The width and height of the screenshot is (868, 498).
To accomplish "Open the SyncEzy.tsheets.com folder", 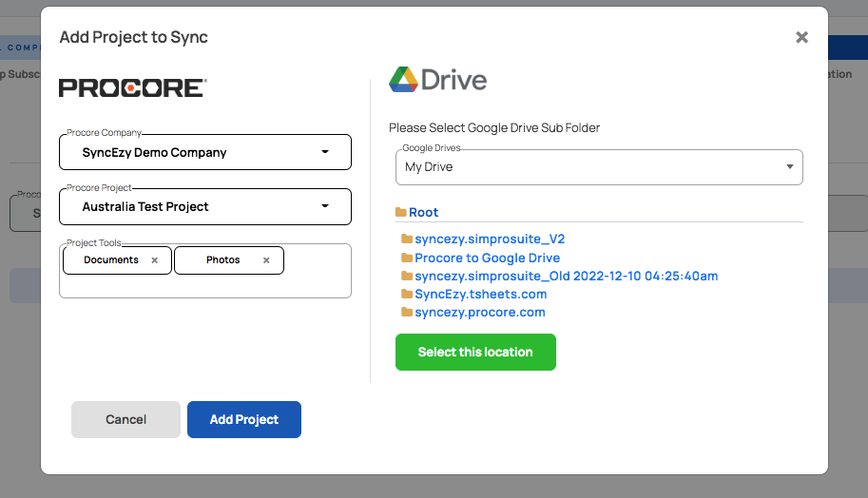I will (x=480, y=294).
